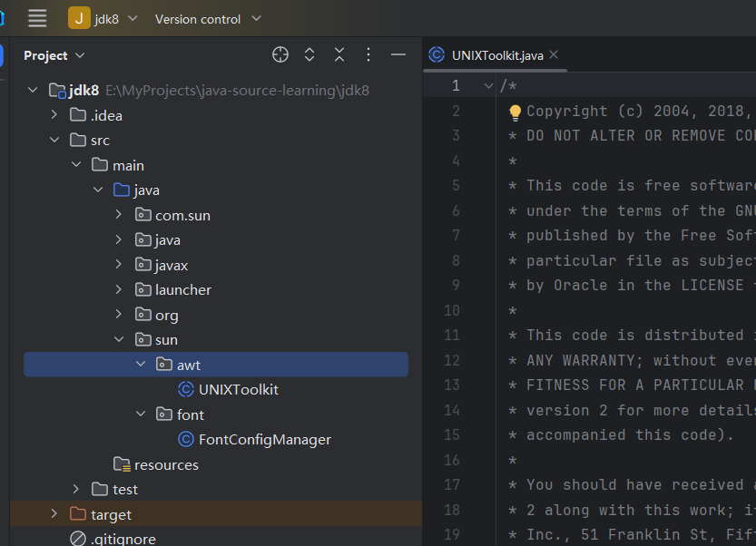This screenshot has height=546, width=756.
Task: Hide the Project tool window
Action: point(398,55)
